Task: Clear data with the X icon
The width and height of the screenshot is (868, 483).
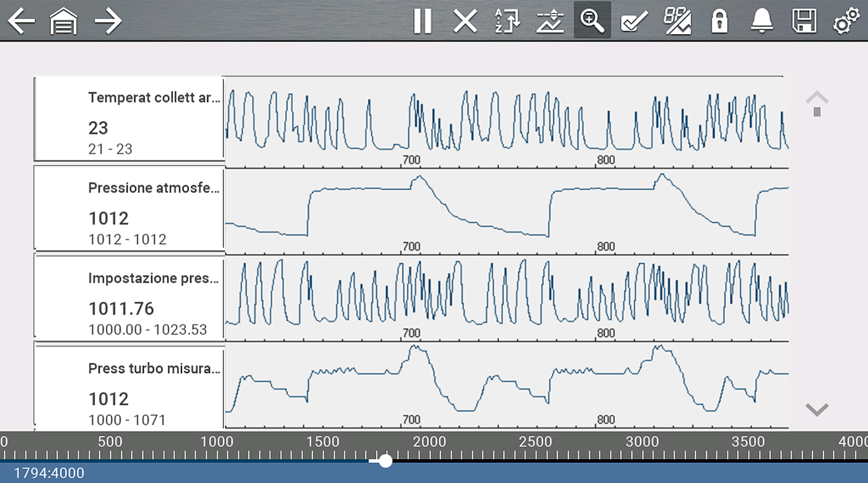Action: pos(465,21)
